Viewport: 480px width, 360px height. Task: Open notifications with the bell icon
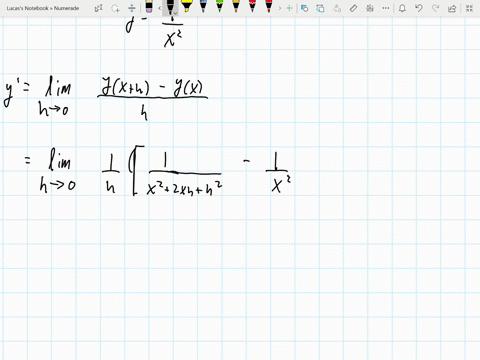(402, 8)
